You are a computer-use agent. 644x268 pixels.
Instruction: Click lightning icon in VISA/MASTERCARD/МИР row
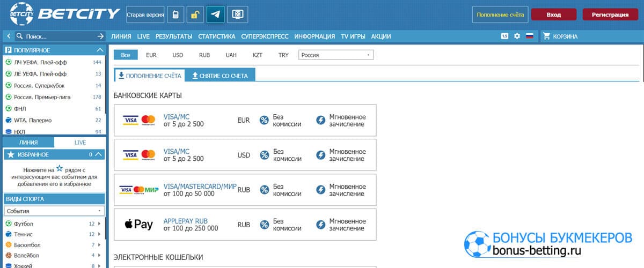point(320,190)
